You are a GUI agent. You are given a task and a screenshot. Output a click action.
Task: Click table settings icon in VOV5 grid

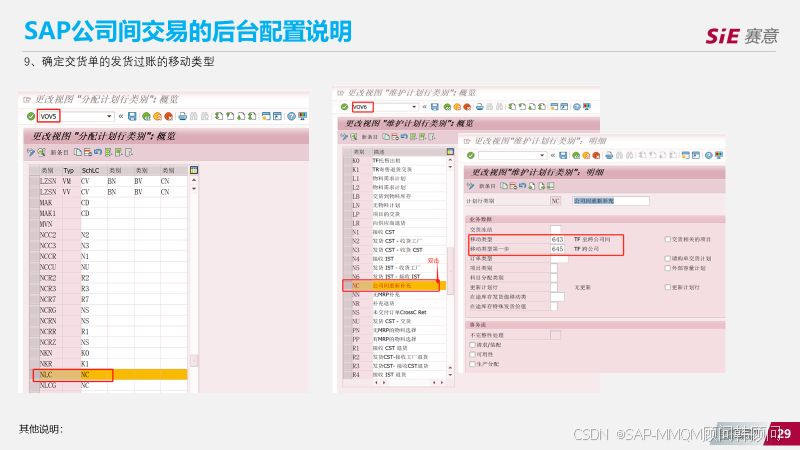[194, 170]
